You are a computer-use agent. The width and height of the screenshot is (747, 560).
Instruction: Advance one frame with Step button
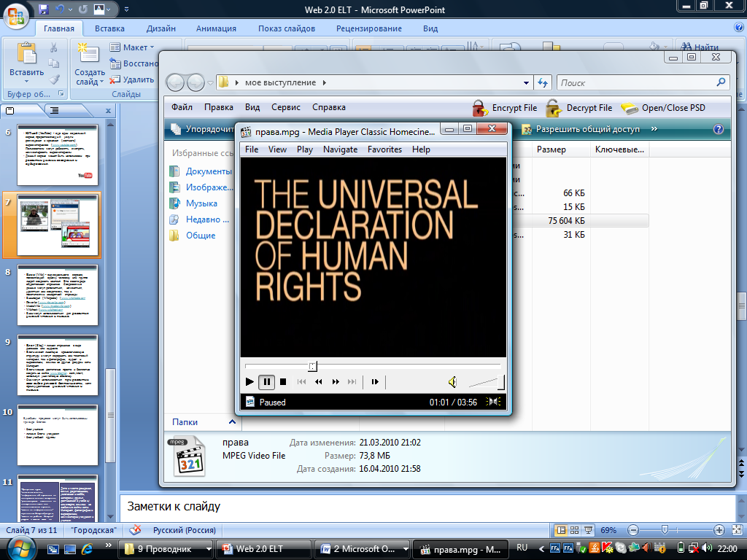click(375, 381)
